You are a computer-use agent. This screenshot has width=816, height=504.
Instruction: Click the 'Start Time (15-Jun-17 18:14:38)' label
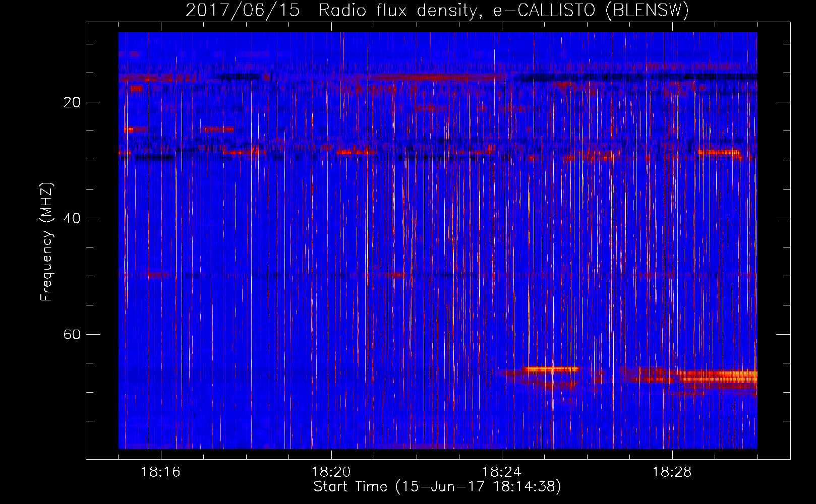437,487
